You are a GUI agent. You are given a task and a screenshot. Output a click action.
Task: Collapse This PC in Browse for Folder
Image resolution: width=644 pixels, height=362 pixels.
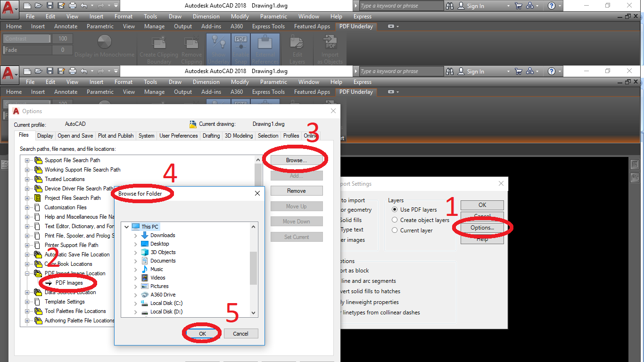pos(126,226)
